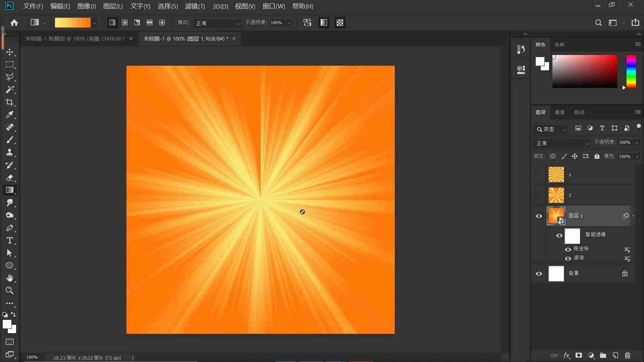
Task: Add a layer mask
Action: (x=579, y=355)
